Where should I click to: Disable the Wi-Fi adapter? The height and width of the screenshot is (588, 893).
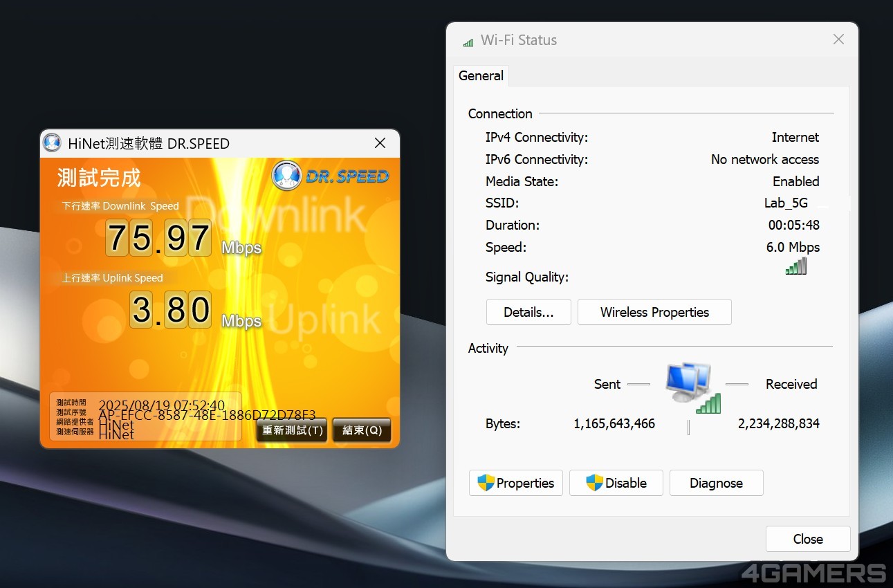tap(616, 483)
